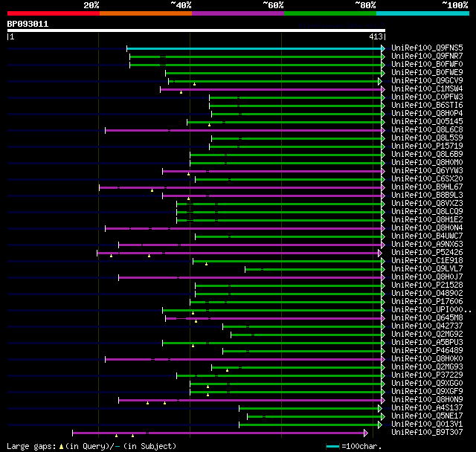This screenshot has height=452, width=476.
Task: Select the UniRef100_Q9FNR7 hit label
Action: pyautogui.click(x=427, y=56)
